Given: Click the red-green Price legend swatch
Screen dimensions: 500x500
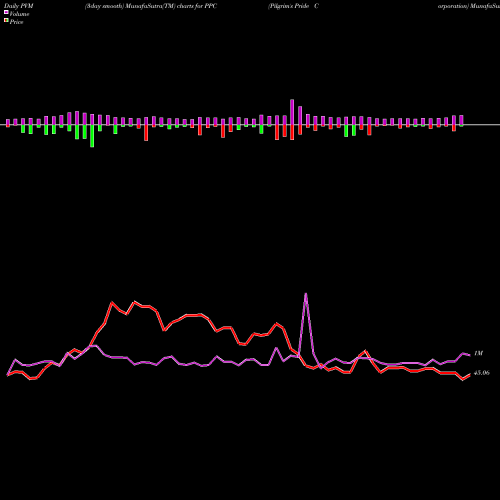Looking at the screenshot, I should pyautogui.click(x=6, y=20).
